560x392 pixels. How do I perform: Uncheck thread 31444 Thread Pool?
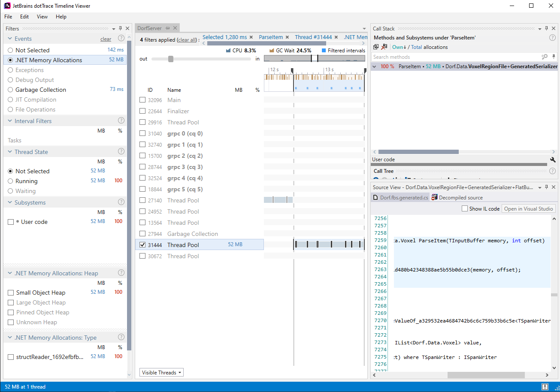point(142,245)
